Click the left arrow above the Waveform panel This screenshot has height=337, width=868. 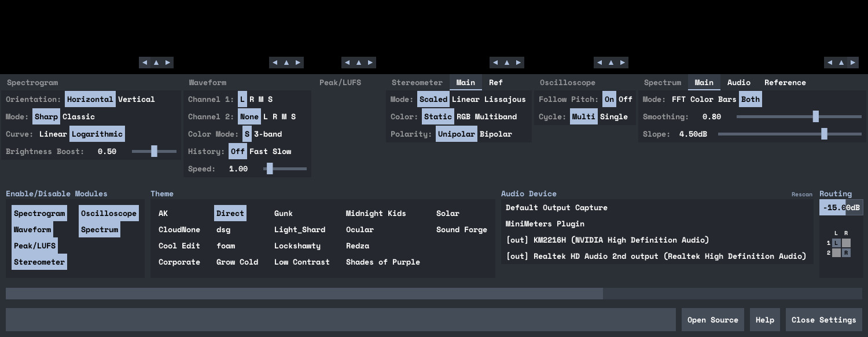pyautogui.click(x=275, y=63)
